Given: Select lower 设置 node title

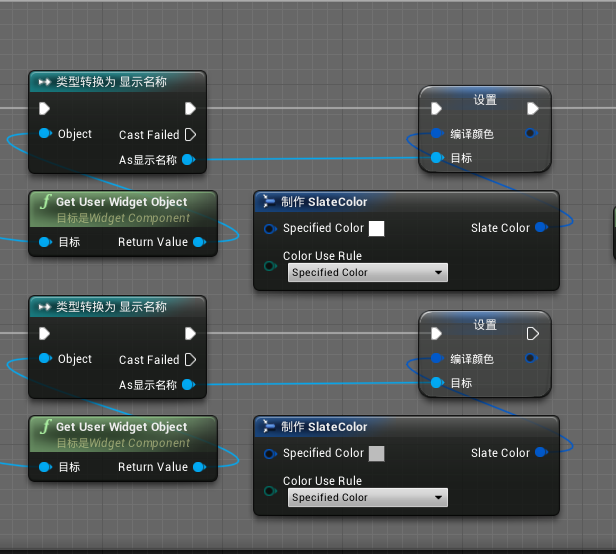Looking at the screenshot, I should pos(485,325).
